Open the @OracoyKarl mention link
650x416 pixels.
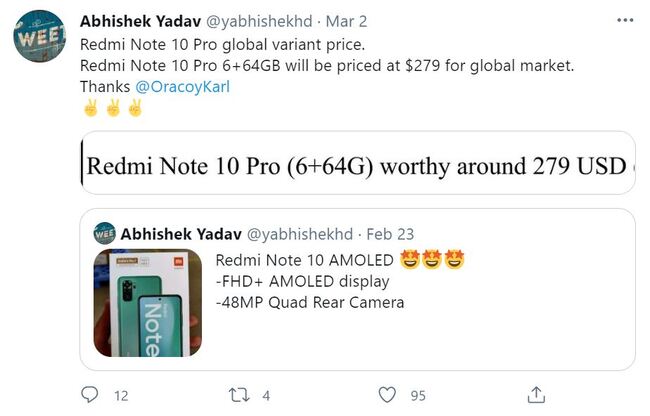[x=175, y=86]
